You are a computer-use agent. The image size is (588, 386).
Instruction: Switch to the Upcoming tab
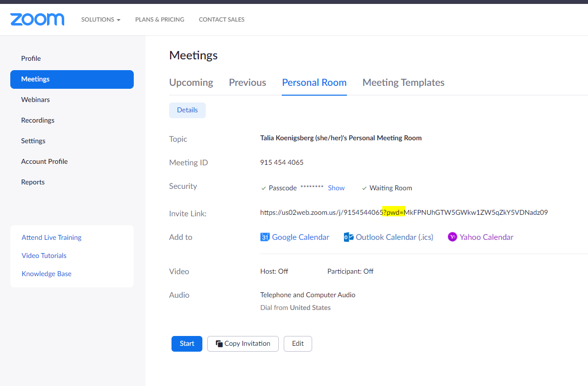(191, 82)
